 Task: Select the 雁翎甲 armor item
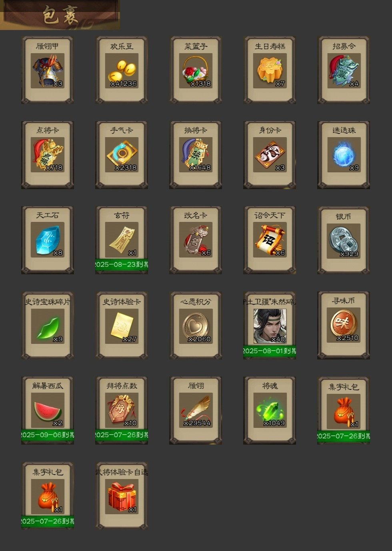48,70
